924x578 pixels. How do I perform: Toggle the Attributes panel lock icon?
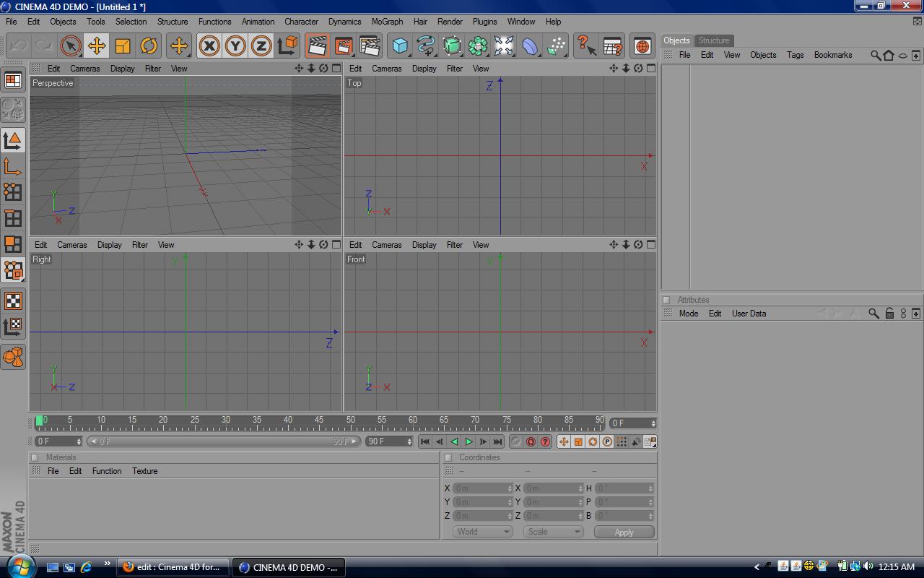click(x=889, y=314)
